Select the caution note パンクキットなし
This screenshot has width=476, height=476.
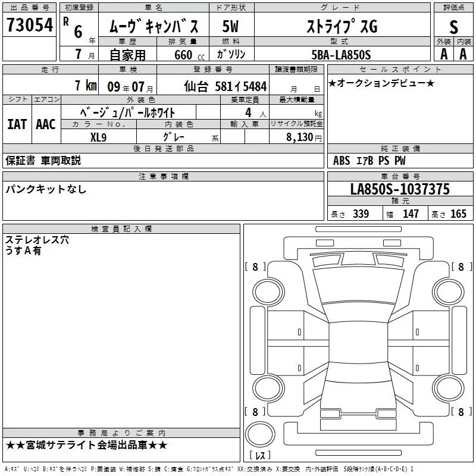pos(46,189)
